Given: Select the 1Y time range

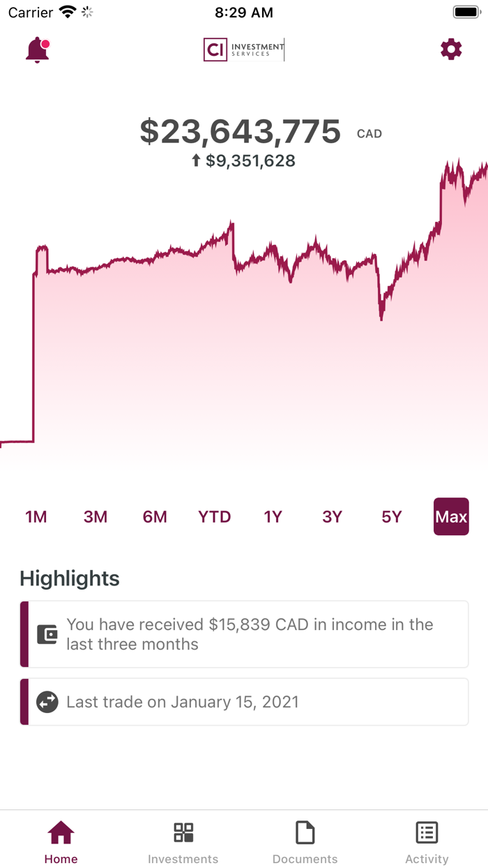Looking at the screenshot, I should [x=273, y=516].
